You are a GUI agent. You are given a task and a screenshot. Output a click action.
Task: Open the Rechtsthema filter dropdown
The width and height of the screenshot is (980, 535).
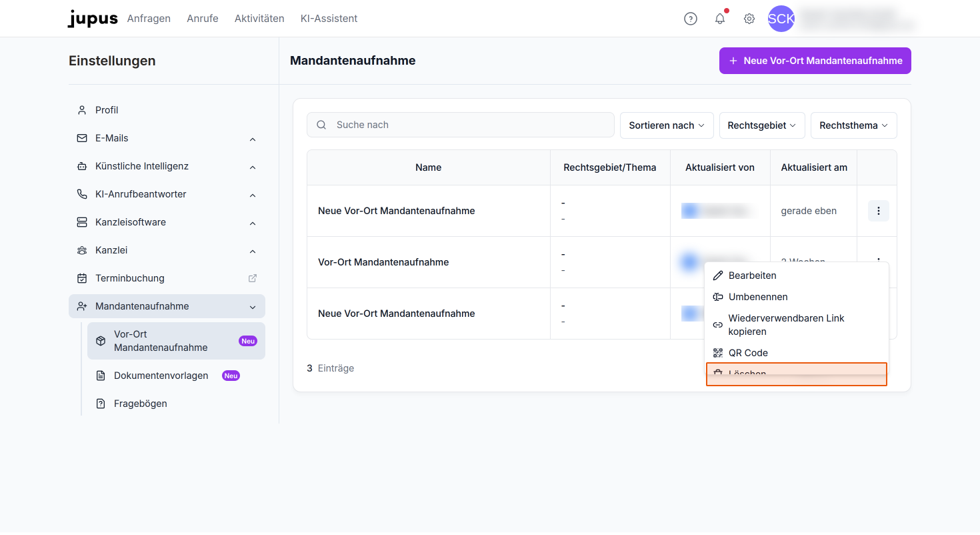click(854, 125)
